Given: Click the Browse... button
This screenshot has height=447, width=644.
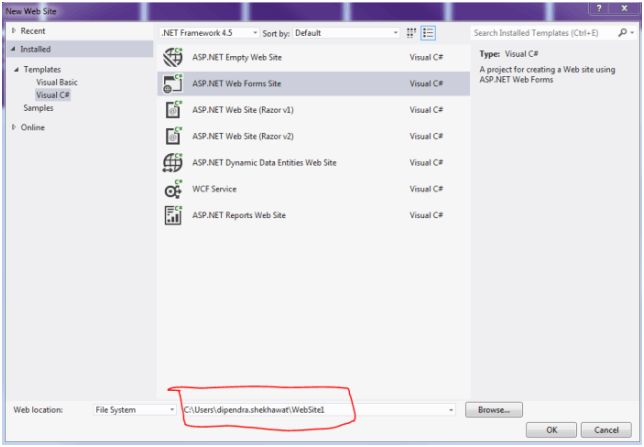Looking at the screenshot, I should pyautogui.click(x=494, y=410).
